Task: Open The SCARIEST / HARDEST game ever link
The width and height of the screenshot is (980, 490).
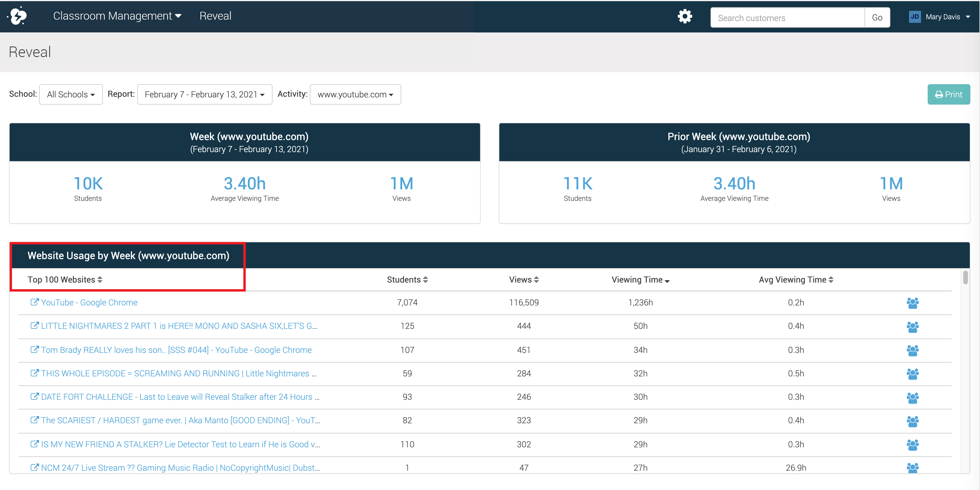Action: click(x=180, y=421)
